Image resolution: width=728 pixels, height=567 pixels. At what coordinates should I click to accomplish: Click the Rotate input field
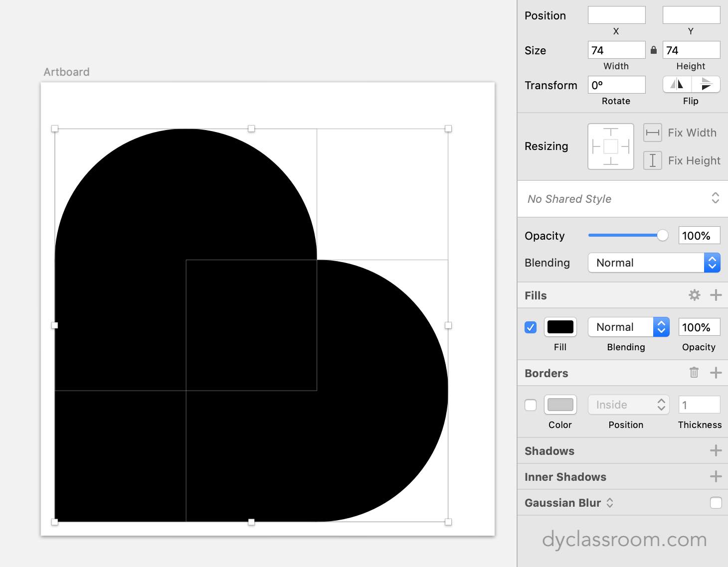tap(616, 85)
